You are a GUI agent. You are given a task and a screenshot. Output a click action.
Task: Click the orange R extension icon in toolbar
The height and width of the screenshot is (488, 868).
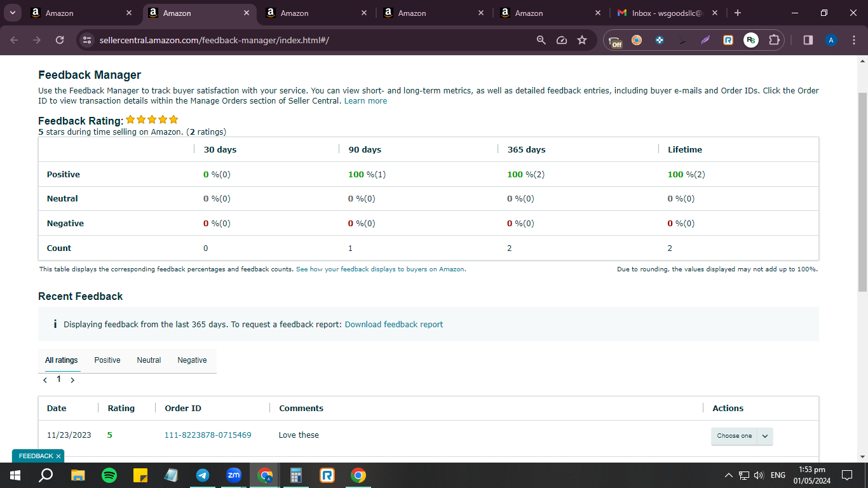(x=728, y=40)
